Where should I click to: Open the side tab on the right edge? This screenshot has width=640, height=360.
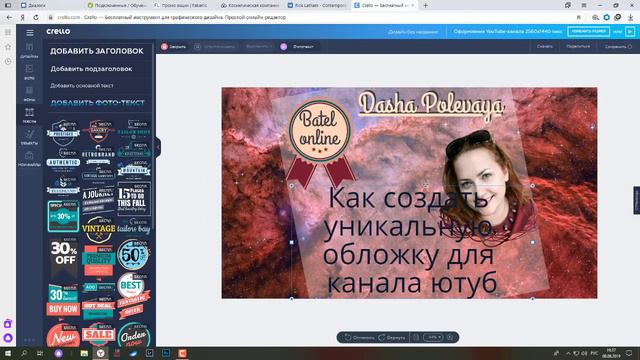[x=636, y=200]
